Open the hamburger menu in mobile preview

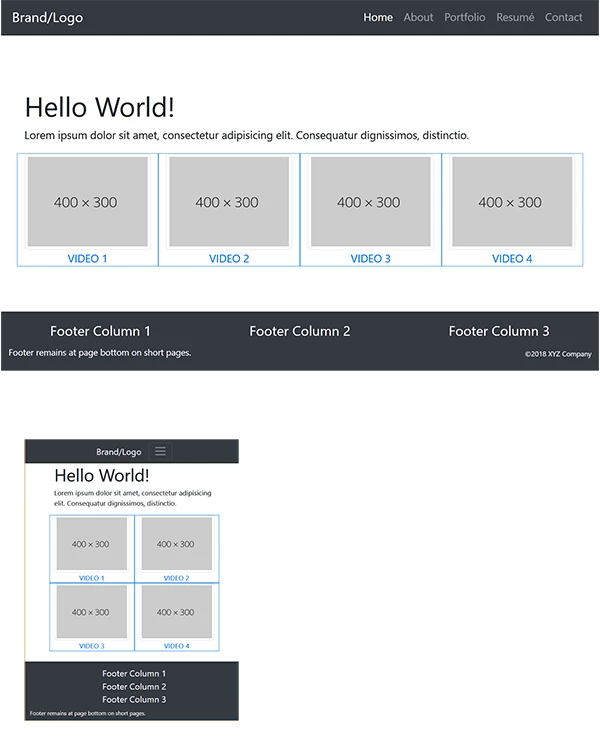pyautogui.click(x=160, y=451)
